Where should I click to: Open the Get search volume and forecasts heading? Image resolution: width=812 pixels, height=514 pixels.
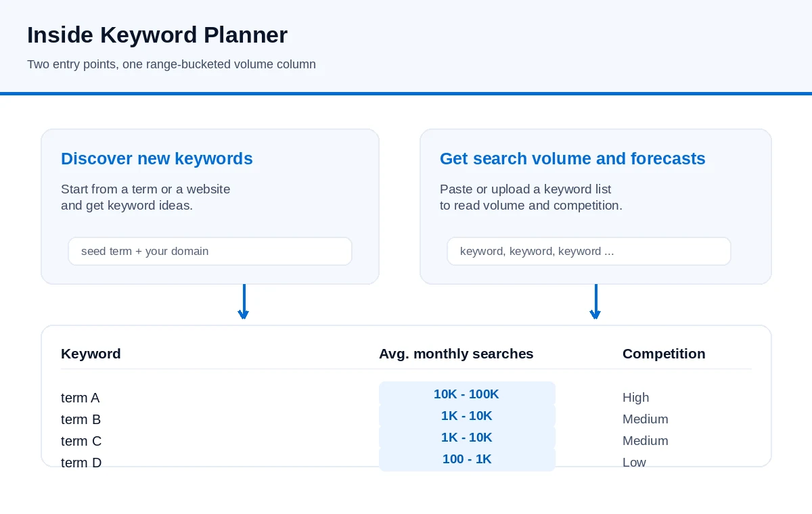[572, 159]
